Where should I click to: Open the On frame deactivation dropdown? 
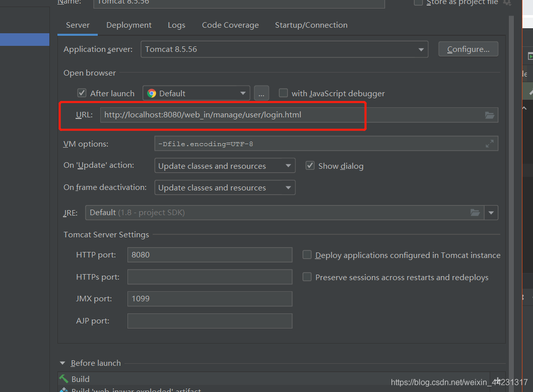pos(225,187)
